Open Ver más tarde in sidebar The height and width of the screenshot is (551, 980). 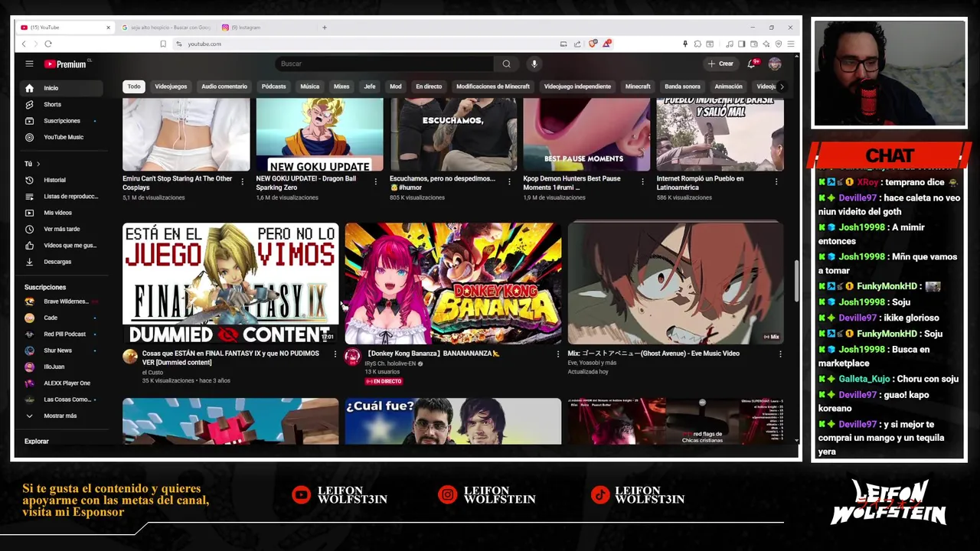click(61, 229)
